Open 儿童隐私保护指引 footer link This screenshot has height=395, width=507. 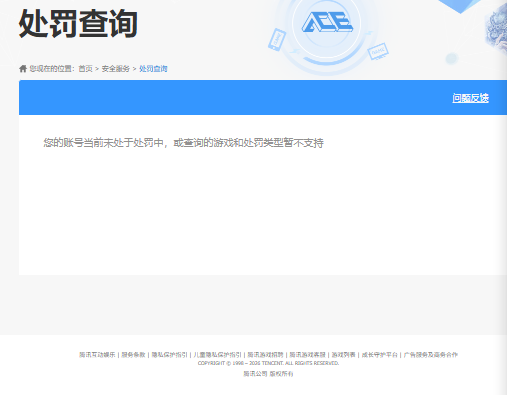coord(217,355)
